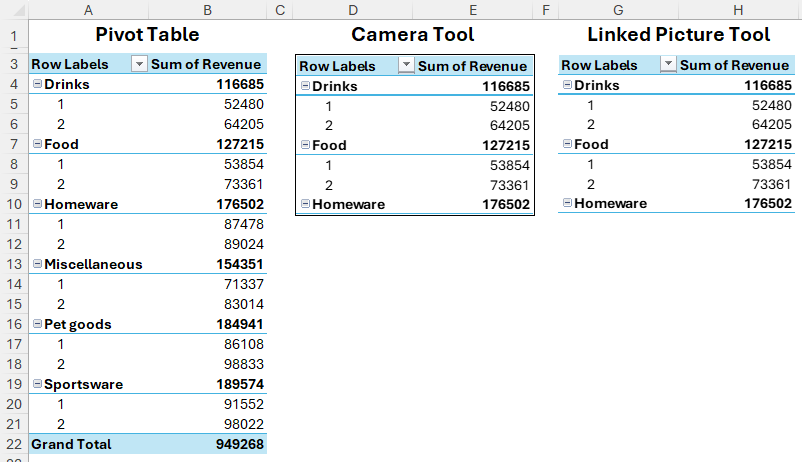
Task: Select column H header
Action: [738, 10]
